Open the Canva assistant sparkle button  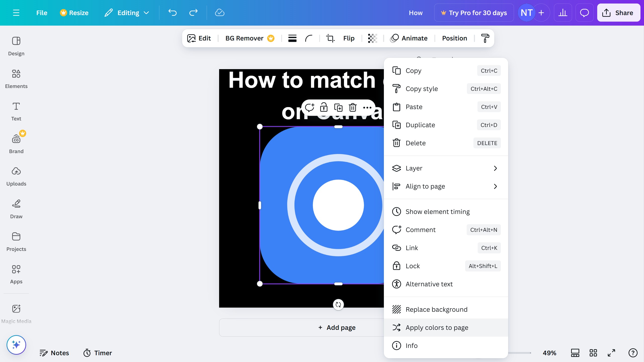16,345
